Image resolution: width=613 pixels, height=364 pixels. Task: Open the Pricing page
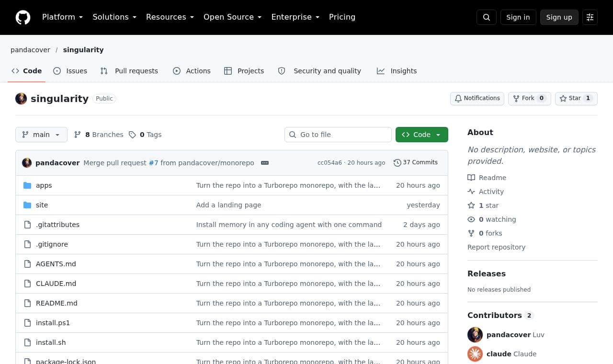(x=342, y=17)
